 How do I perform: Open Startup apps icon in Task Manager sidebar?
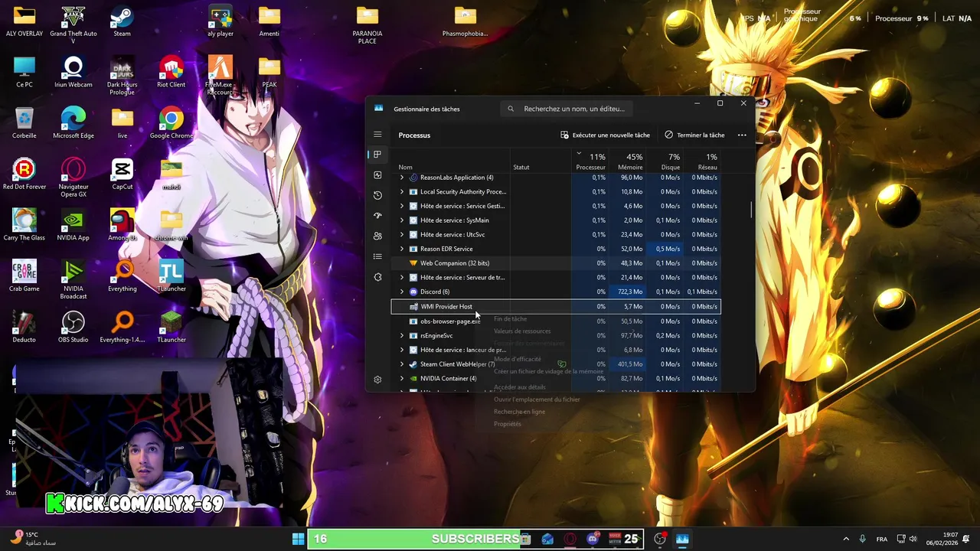[377, 216]
